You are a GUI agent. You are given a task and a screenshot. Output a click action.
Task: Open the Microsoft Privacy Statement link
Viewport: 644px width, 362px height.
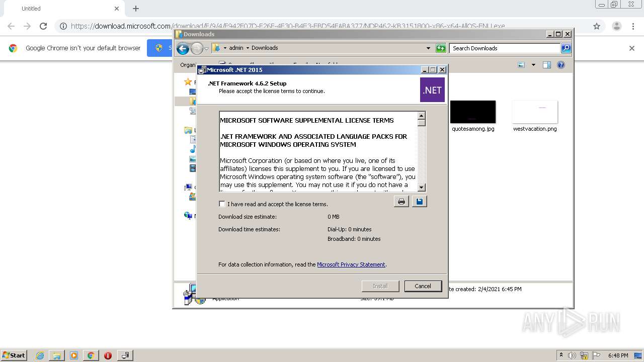tap(351, 264)
